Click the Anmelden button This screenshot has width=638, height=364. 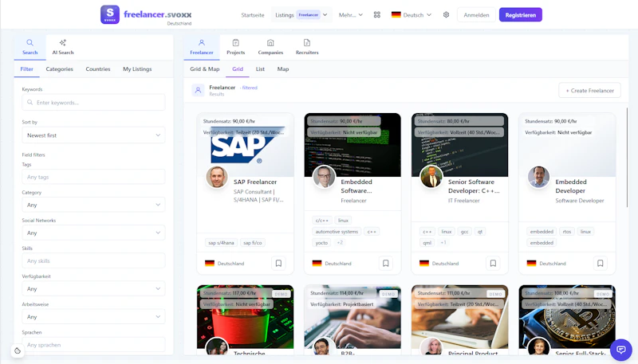(476, 15)
